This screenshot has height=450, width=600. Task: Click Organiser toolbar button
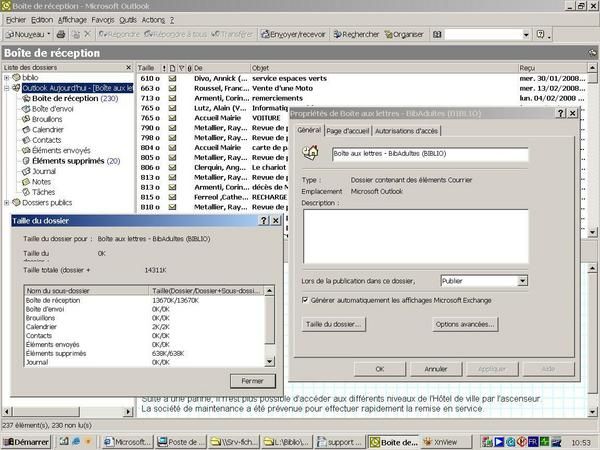[404, 34]
